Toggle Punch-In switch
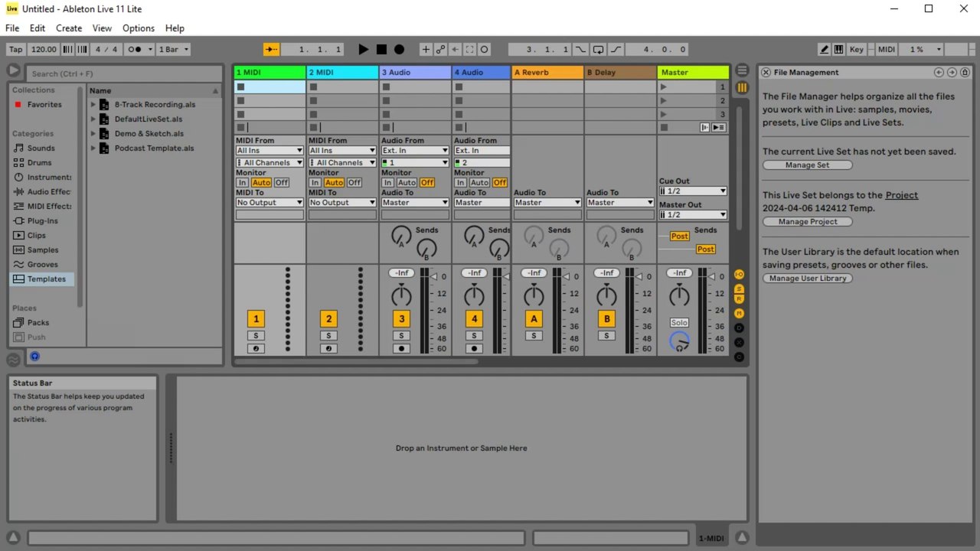 click(x=580, y=49)
